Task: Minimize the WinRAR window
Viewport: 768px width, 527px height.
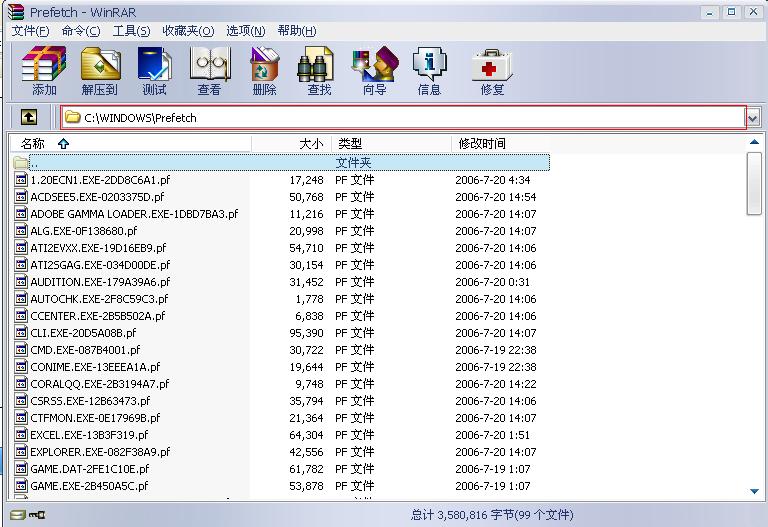Action: 709,12
